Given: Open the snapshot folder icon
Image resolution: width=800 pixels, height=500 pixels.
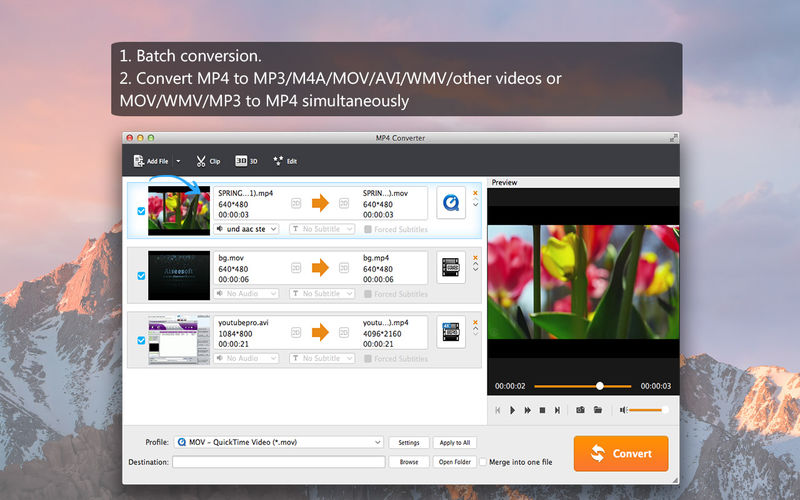Looking at the screenshot, I should (x=597, y=410).
